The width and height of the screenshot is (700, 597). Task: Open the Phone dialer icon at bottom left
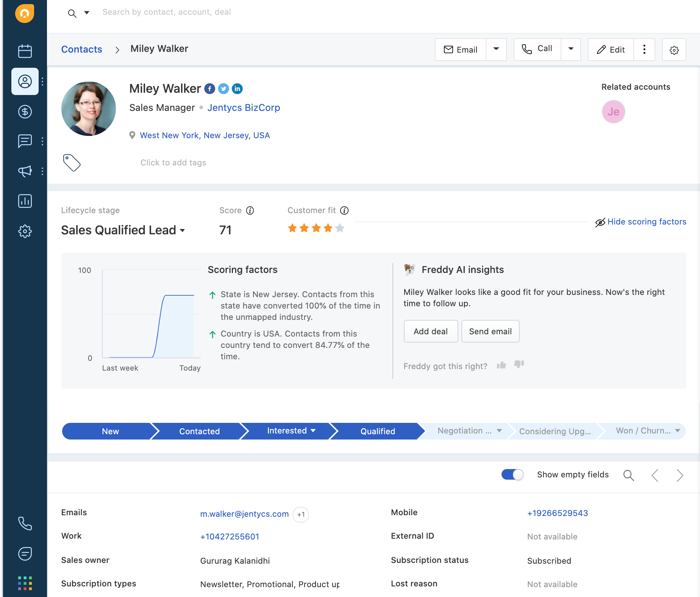(25, 524)
